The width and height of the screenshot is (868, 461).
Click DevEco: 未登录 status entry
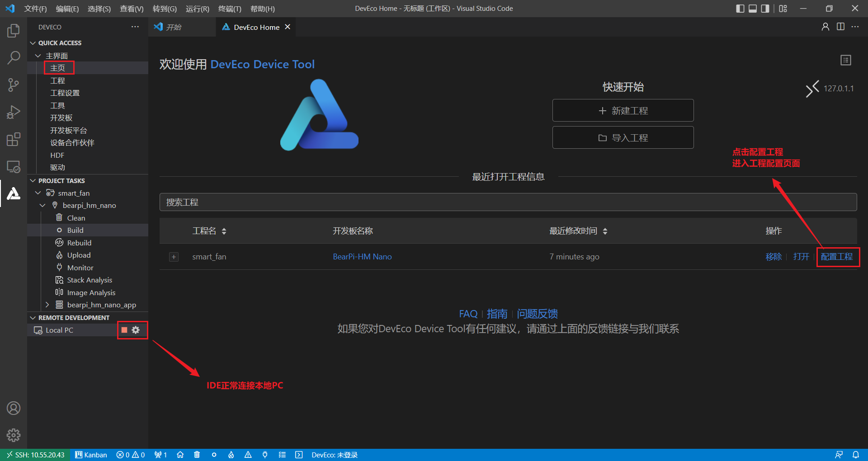(x=335, y=455)
